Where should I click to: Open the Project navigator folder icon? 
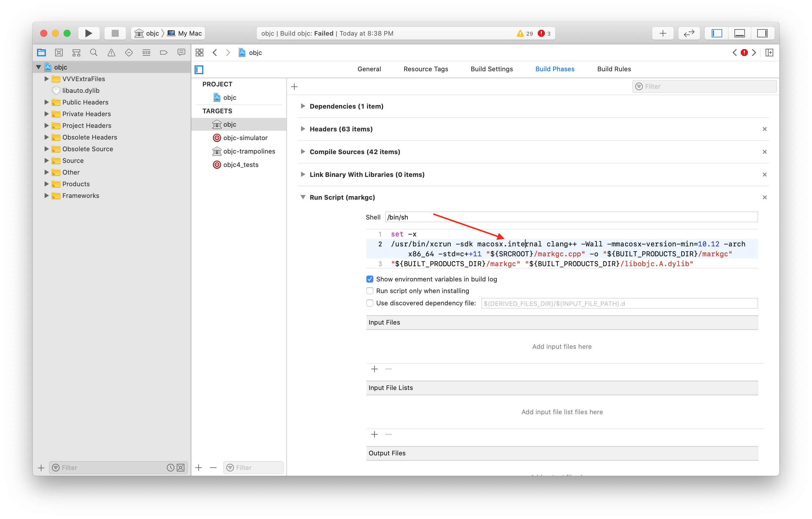(x=41, y=53)
